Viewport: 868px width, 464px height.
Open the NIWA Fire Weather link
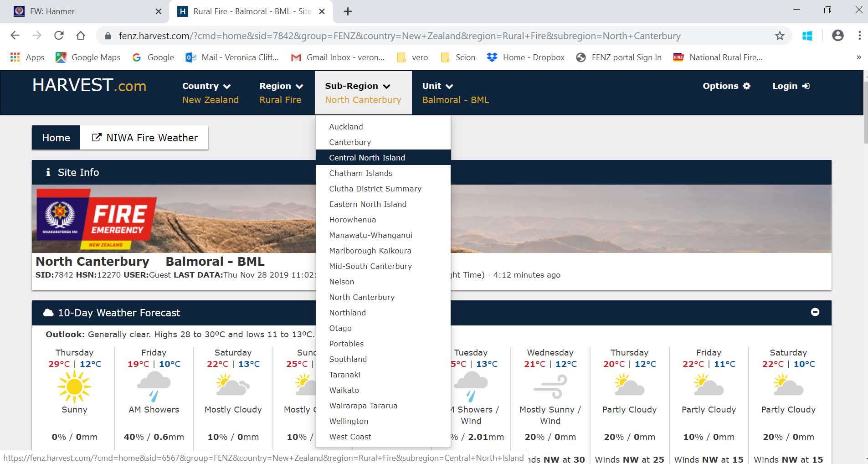145,138
